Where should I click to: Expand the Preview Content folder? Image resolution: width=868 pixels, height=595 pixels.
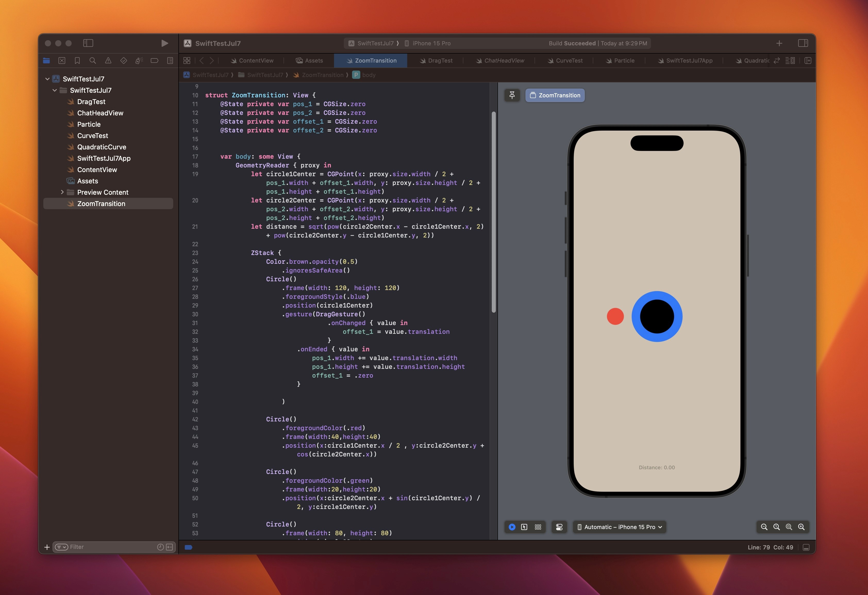tap(62, 192)
